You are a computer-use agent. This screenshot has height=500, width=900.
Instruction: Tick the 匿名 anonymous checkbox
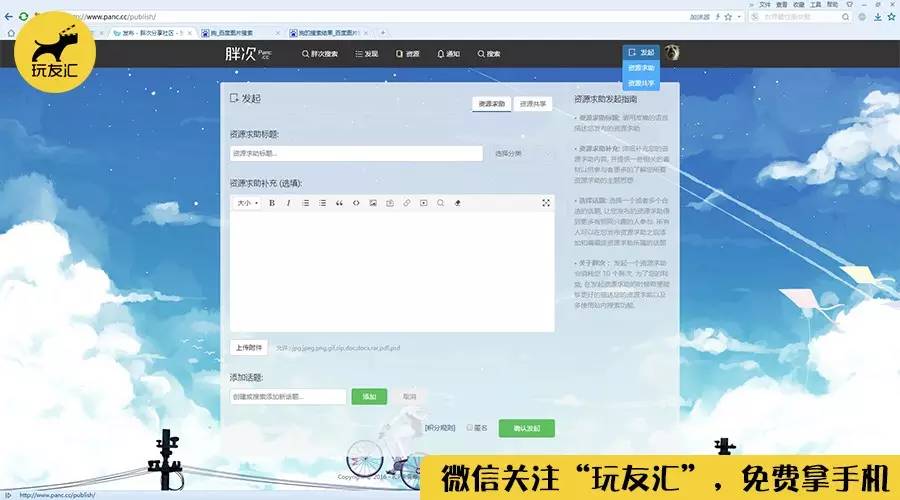coord(470,428)
